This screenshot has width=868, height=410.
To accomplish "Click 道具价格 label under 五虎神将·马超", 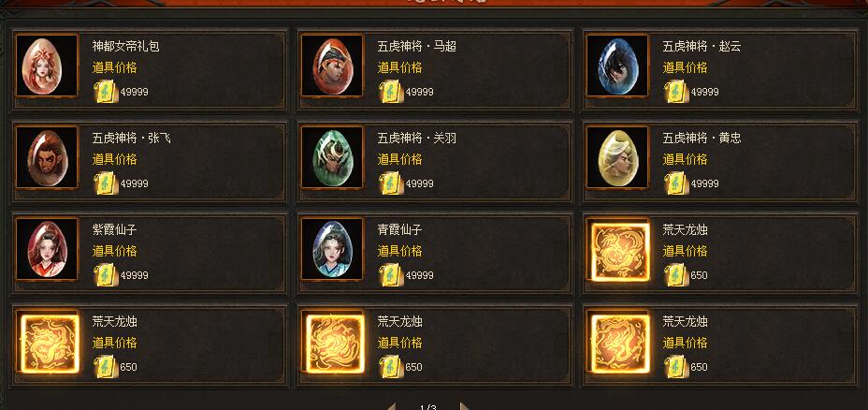I will click(x=399, y=67).
